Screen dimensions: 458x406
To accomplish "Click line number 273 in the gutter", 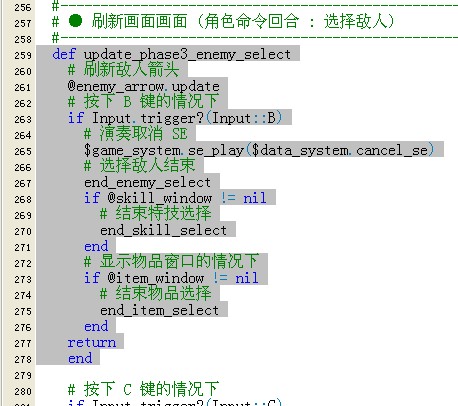I will click(23, 279).
